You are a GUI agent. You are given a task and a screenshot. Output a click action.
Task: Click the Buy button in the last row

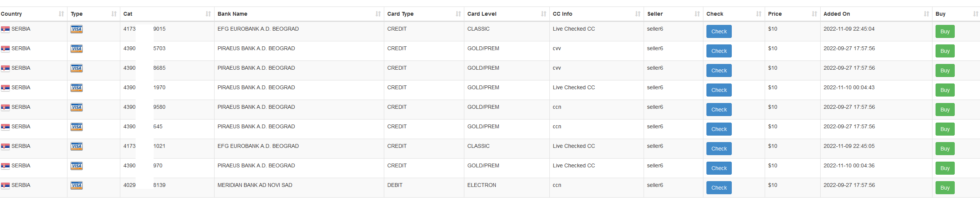pos(945,188)
